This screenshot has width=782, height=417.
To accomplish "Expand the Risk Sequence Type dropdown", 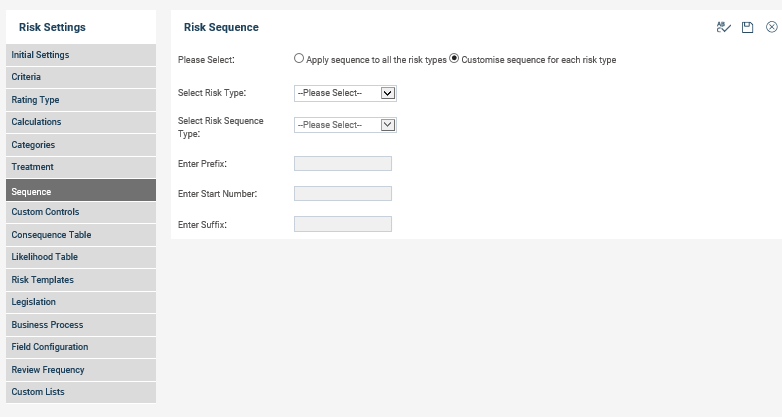I will pyautogui.click(x=345, y=125).
